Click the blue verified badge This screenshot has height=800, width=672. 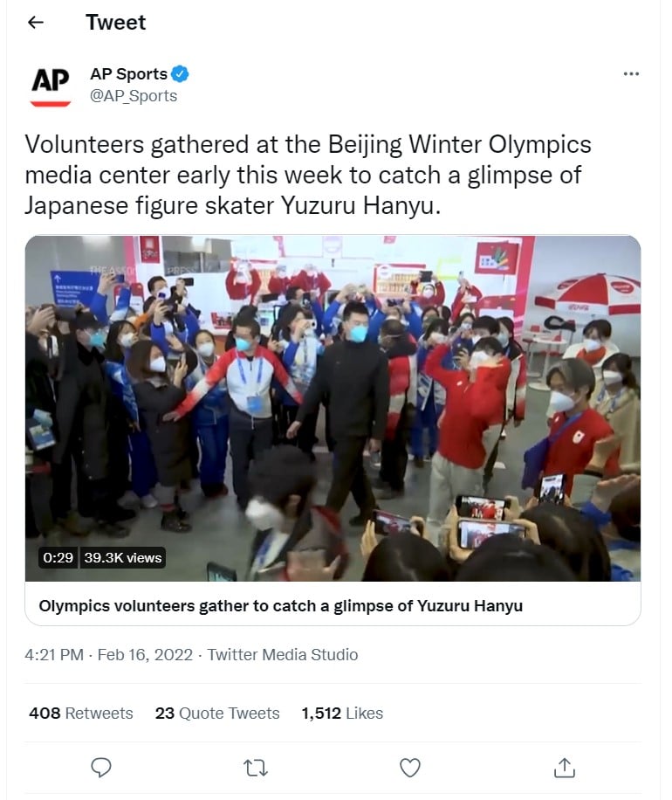[x=180, y=74]
